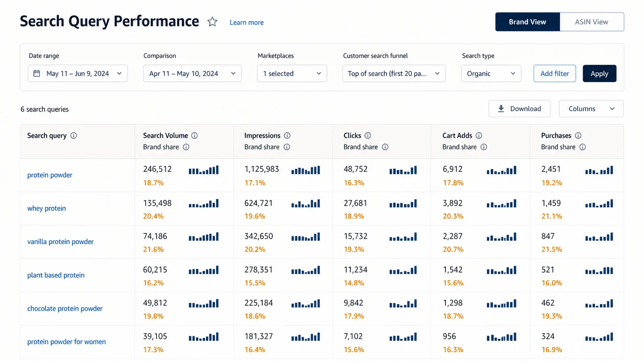The height and width of the screenshot is (362, 644).
Task: Click the 246,512 search volume value
Action: point(157,169)
